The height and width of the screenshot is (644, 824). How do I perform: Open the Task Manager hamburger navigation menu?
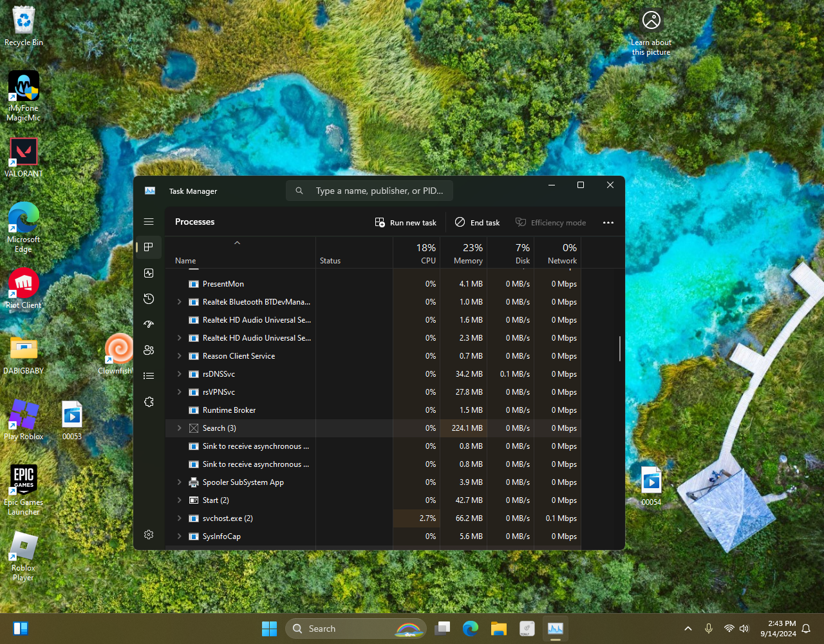pyautogui.click(x=149, y=222)
